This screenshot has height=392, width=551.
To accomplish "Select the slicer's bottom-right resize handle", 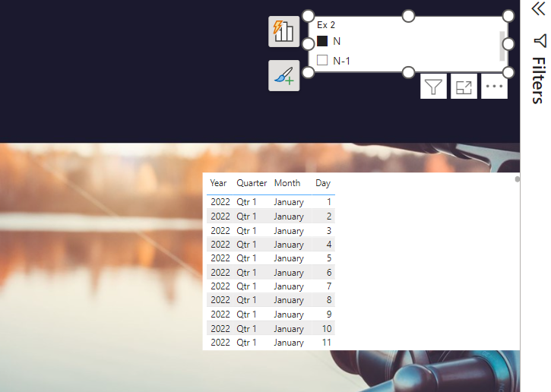I will [508, 73].
